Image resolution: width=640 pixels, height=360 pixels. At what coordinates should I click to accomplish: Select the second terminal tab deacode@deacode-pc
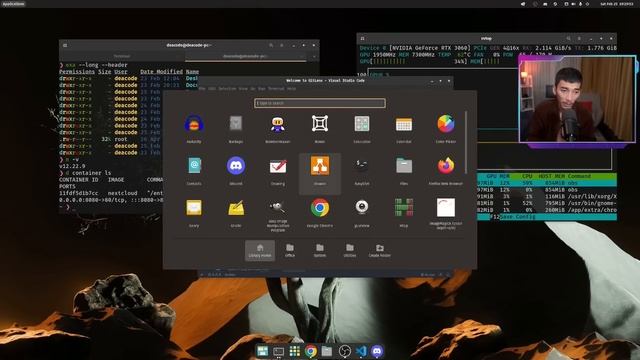click(x=245, y=56)
